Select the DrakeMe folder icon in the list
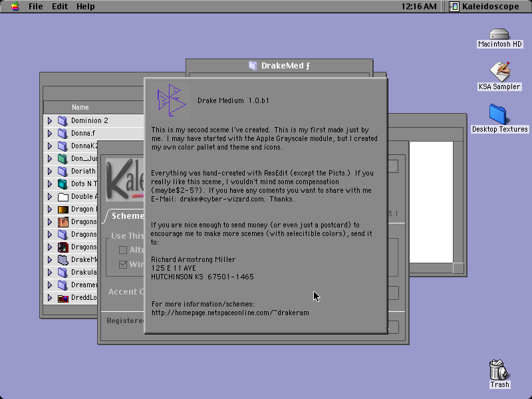 (63, 260)
